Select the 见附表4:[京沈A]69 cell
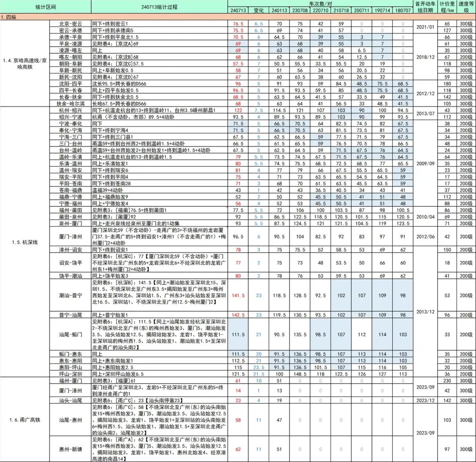 coord(160,44)
